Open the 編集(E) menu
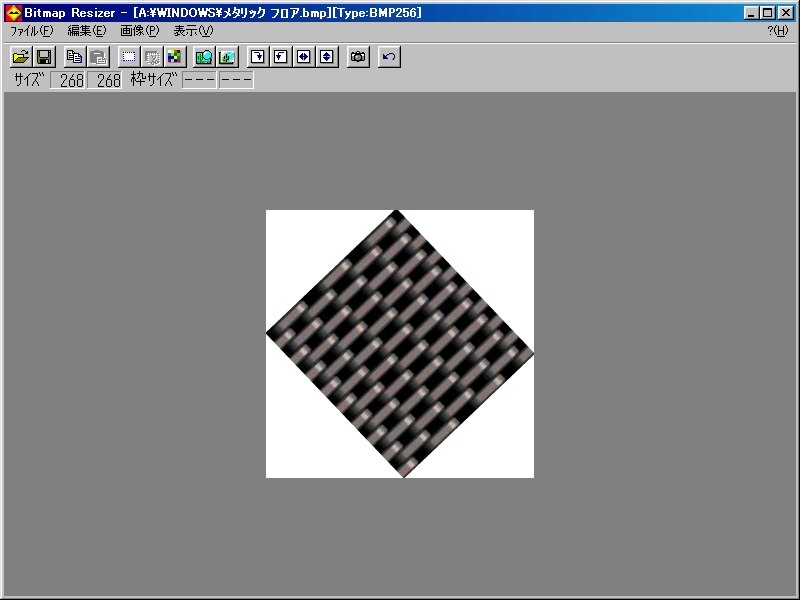The width and height of the screenshot is (800, 600). 87,31
